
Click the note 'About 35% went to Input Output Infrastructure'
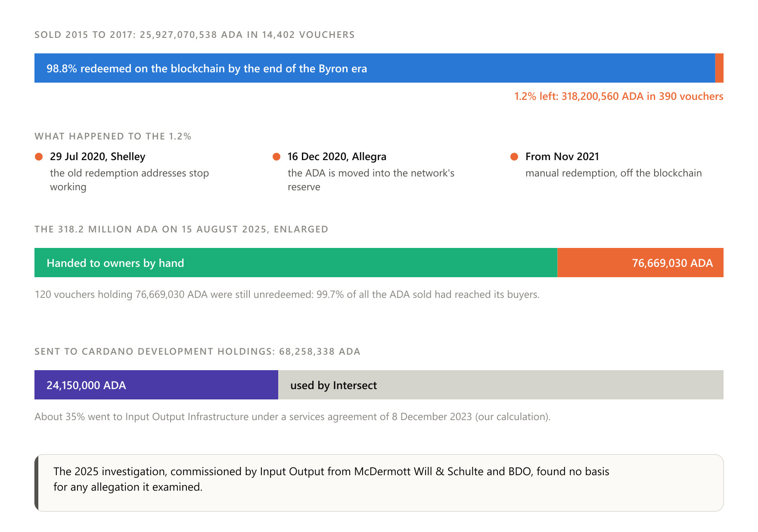(292, 417)
